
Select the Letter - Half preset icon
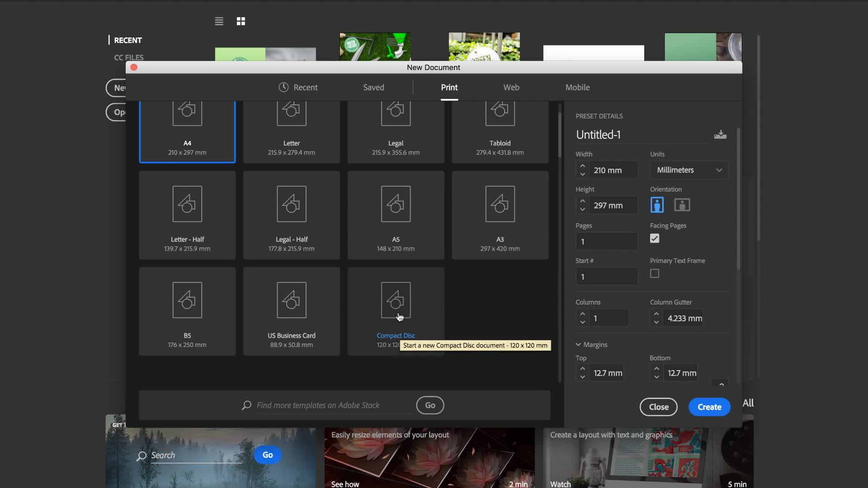(187, 204)
